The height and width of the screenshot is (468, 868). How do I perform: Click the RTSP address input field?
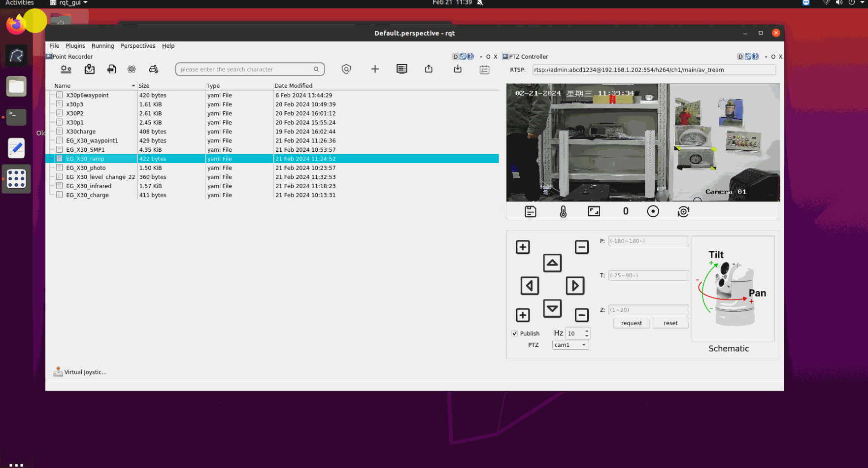tap(654, 70)
